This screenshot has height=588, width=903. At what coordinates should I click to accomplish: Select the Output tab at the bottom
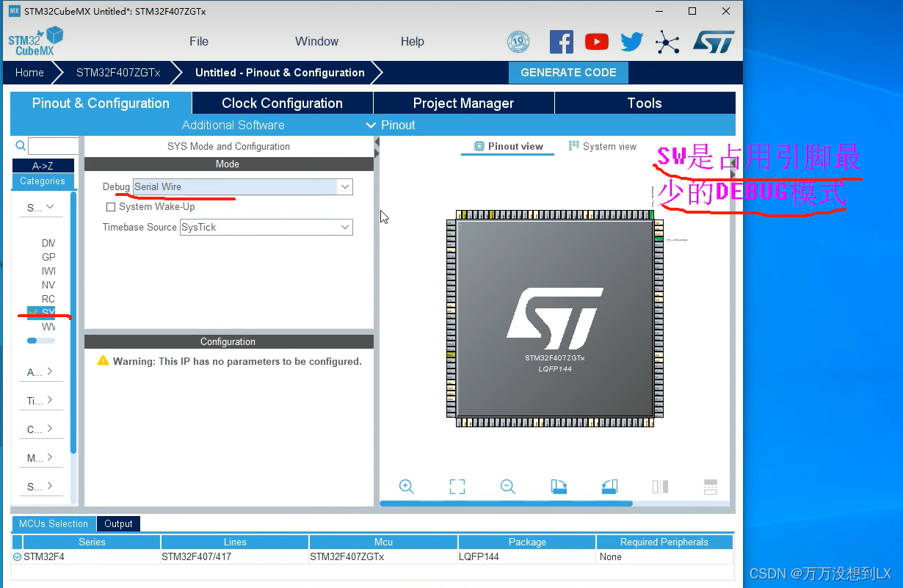118,523
